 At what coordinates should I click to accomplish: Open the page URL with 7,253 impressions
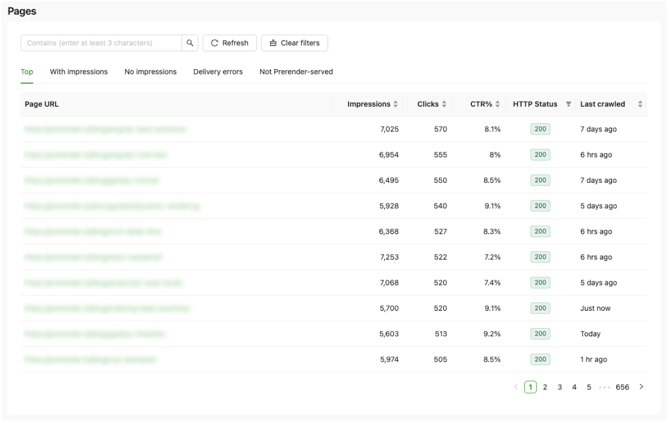click(x=93, y=257)
